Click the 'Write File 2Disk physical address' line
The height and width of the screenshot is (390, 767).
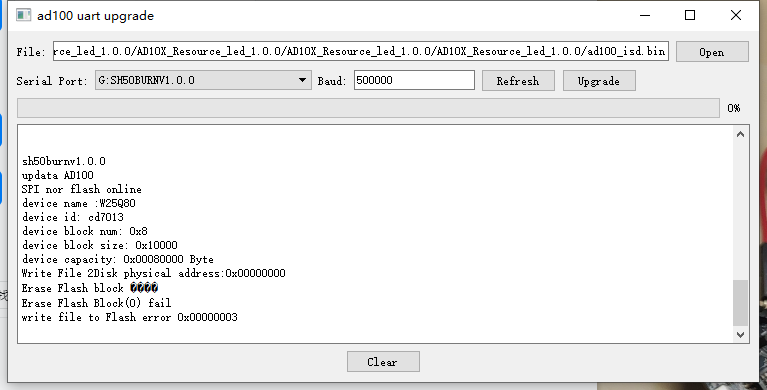click(154, 273)
